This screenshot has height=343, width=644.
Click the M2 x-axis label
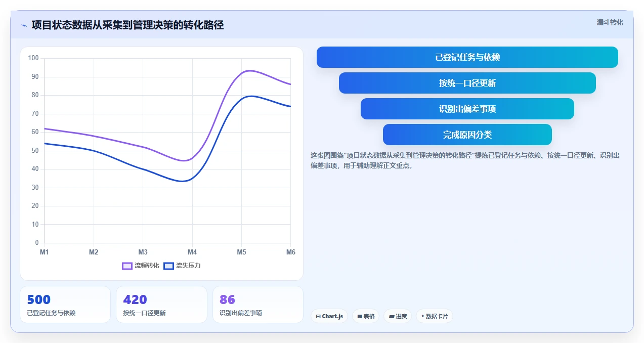pos(94,251)
